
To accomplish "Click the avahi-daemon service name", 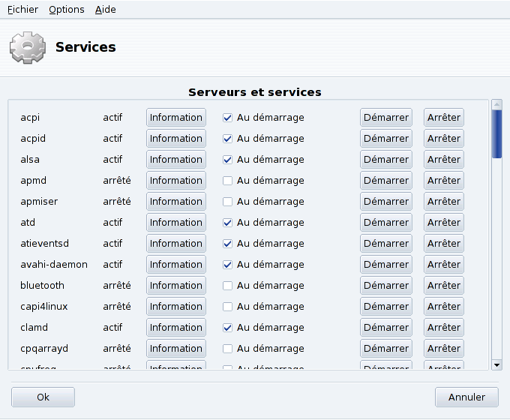I will 54,265.
